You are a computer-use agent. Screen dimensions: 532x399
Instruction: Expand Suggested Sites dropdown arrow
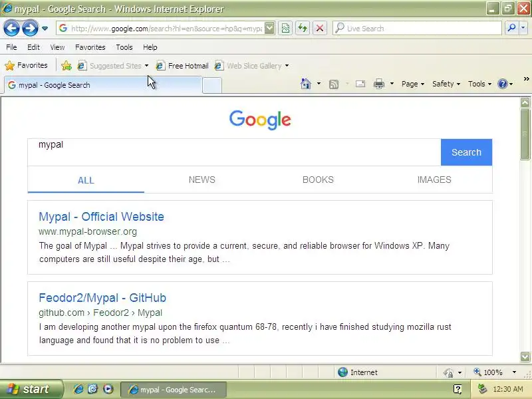(x=146, y=66)
